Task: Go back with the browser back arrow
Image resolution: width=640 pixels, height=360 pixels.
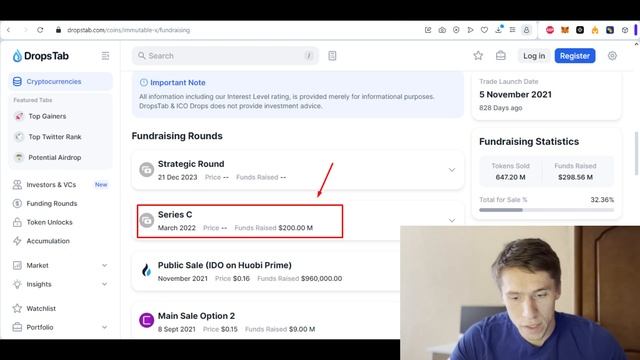Action: coord(9,30)
